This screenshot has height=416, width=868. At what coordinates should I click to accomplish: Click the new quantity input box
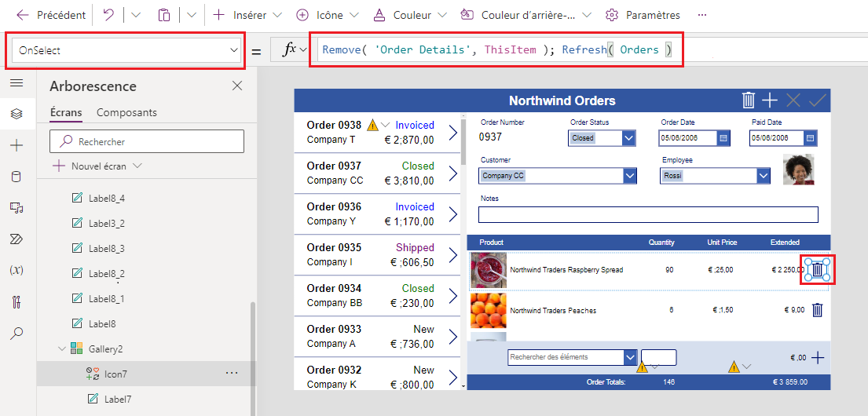pyautogui.click(x=659, y=357)
